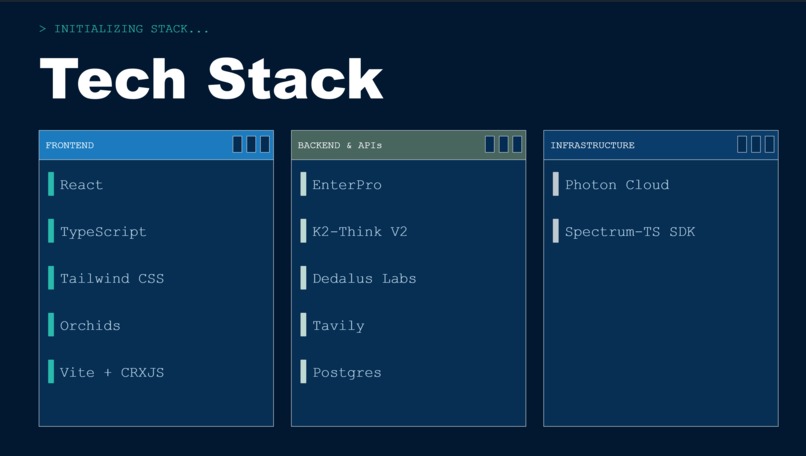Click the BACKEND & APIs header label
Screen dimensions: 806x456
[340, 145]
